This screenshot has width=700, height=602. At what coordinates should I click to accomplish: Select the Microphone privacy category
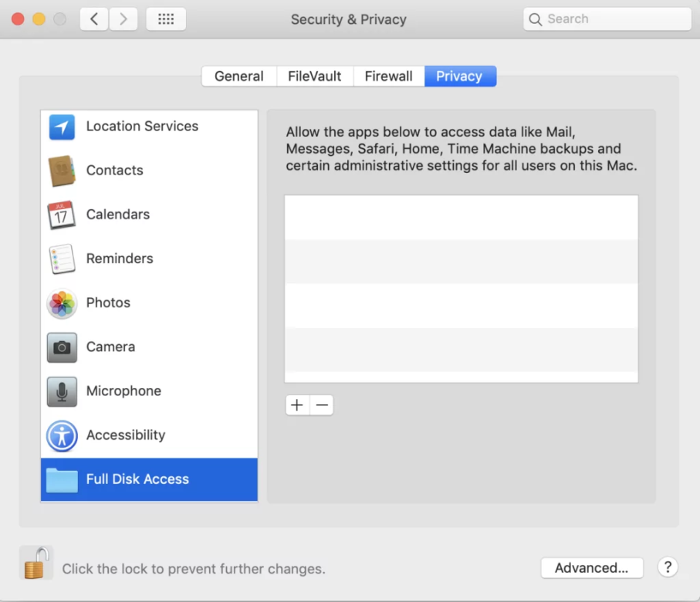point(149,391)
